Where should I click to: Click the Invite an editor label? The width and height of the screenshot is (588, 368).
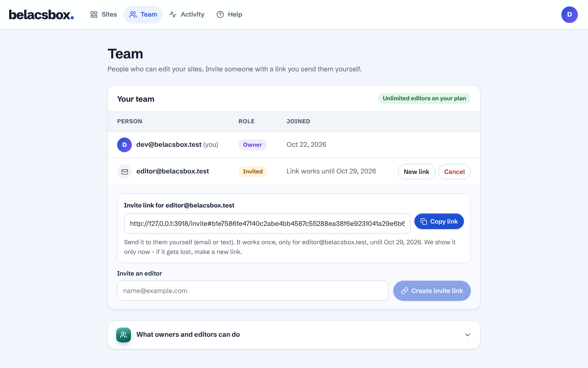click(x=140, y=273)
